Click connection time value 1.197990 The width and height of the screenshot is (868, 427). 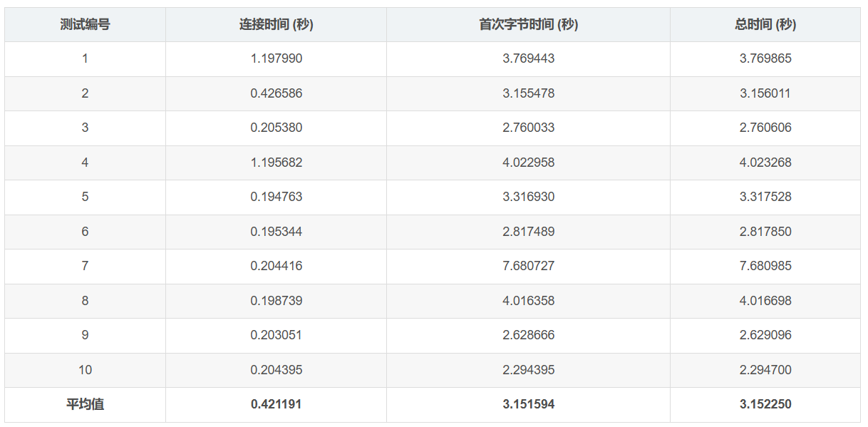[276, 58]
